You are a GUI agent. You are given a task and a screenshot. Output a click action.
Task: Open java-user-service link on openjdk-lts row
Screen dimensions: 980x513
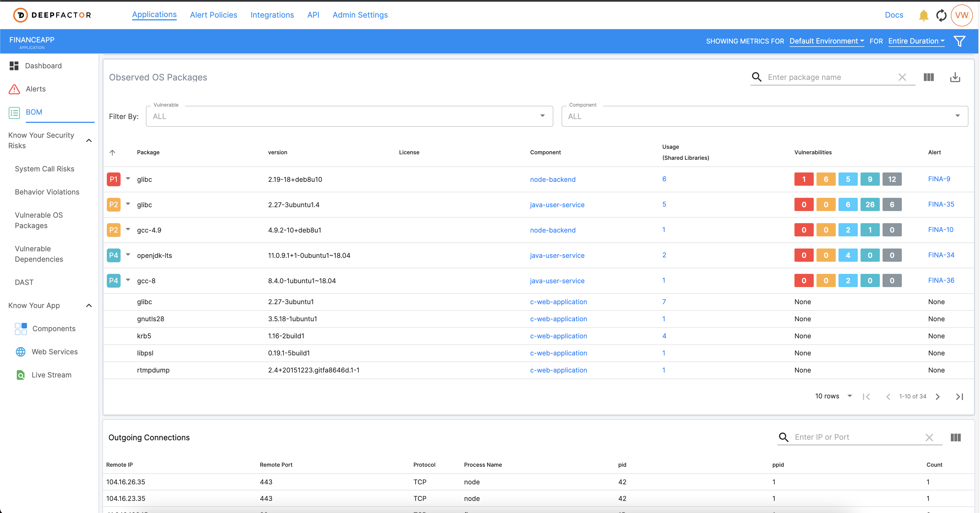click(557, 256)
